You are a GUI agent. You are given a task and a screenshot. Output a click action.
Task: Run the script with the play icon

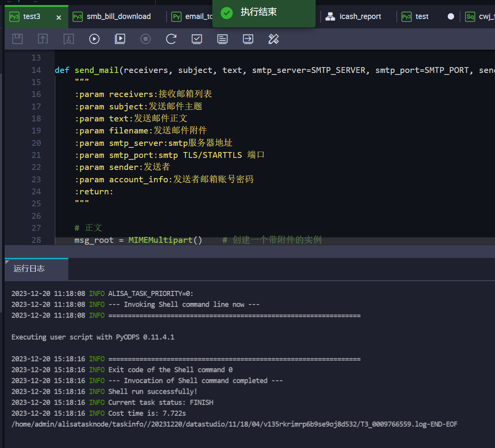pos(94,39)
